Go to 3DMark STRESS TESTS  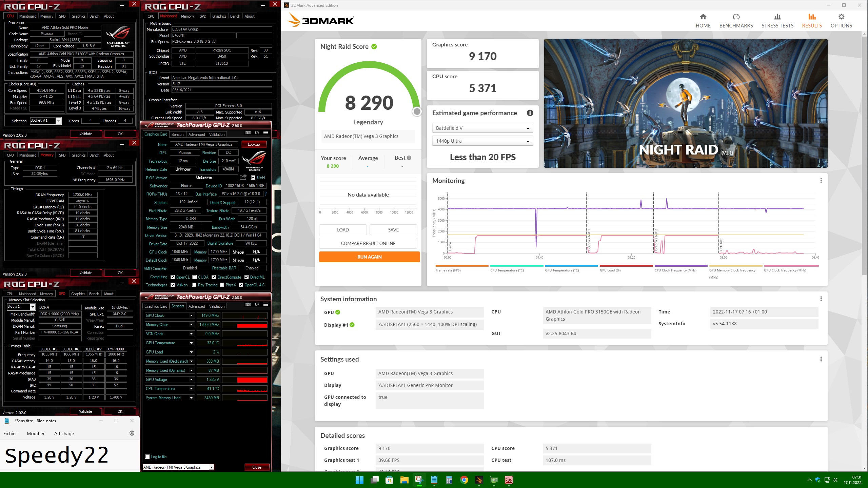(x=777, y=21)
